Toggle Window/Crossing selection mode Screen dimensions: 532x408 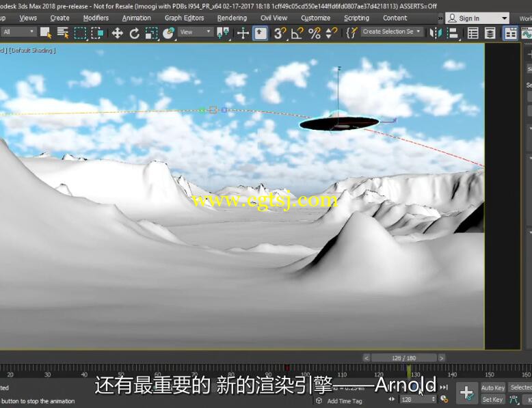pos(97,33)
